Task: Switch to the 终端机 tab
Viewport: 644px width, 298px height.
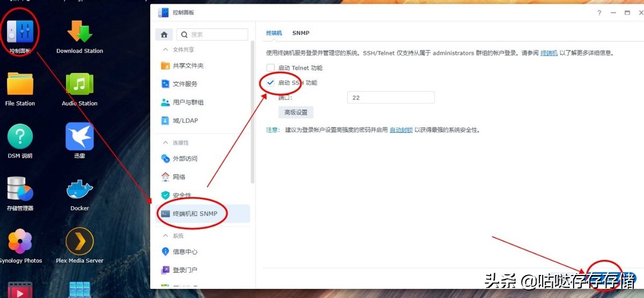Action: point(274,33)
